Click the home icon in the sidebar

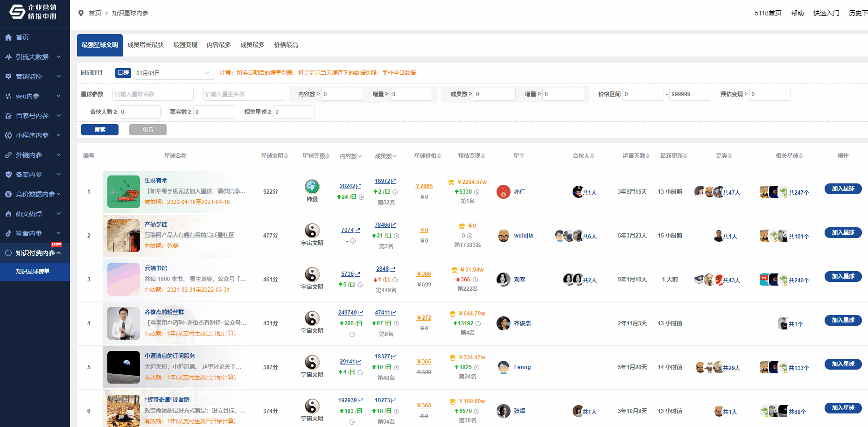[8, 37]
